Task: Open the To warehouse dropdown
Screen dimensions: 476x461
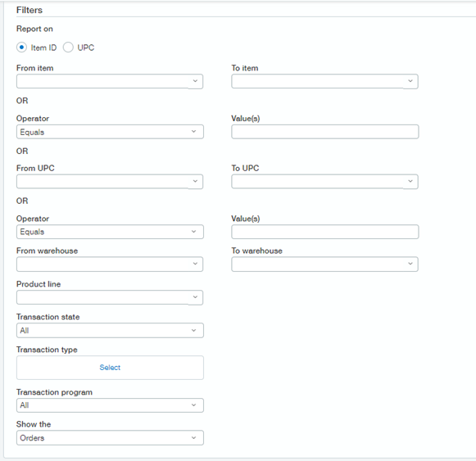Action: tap(324, 264)
